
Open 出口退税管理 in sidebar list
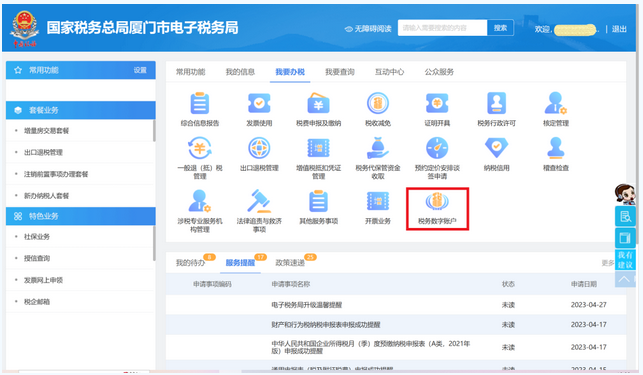coord(43,153)
